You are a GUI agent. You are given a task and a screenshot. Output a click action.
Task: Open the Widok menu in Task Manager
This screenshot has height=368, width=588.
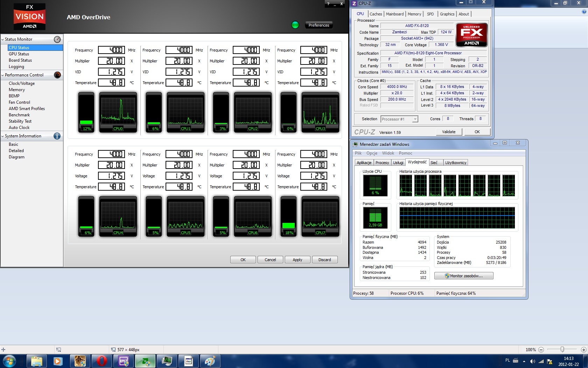388,153
